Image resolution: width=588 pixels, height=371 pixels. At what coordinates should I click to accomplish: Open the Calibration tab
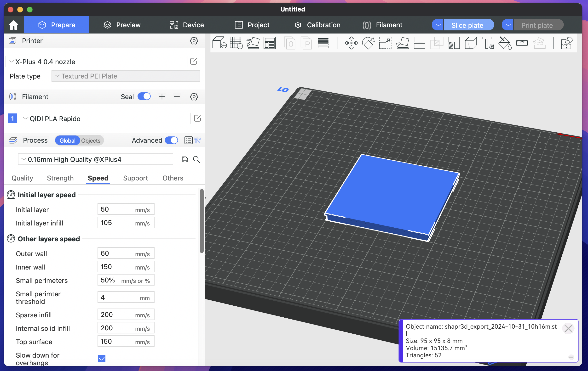pyautogui.click(x=317, y=25)
